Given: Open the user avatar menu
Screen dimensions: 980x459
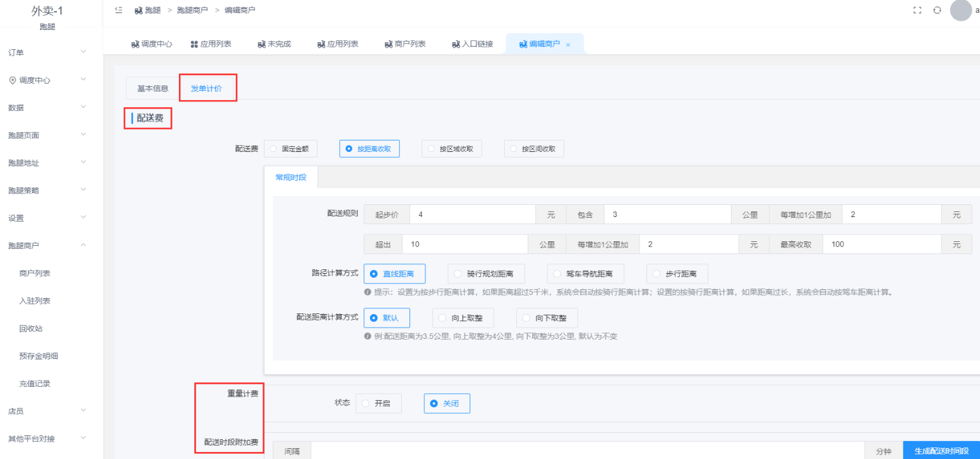Looking at the screenshot, I should pyautogui.click(x=961, y=10).
